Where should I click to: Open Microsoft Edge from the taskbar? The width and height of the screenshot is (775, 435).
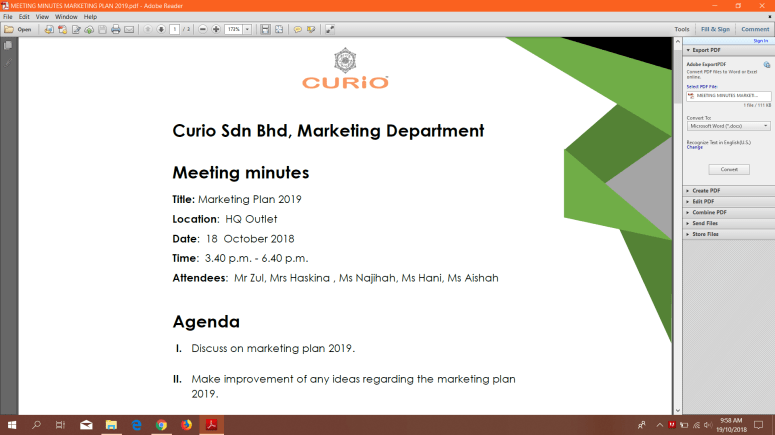pyautogui.click(x=136, y=425)
